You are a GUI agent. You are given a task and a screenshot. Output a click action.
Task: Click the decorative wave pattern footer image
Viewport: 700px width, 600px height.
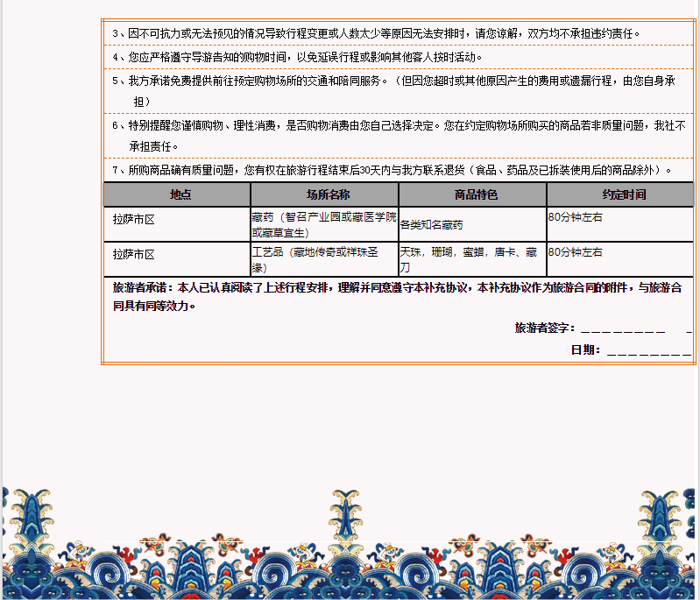(x=350, y=543)
